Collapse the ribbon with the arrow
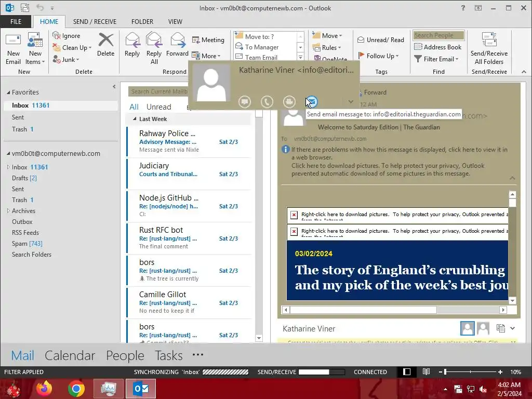The height and width of the screenshot is (399, 532). [x=524, y=72]
